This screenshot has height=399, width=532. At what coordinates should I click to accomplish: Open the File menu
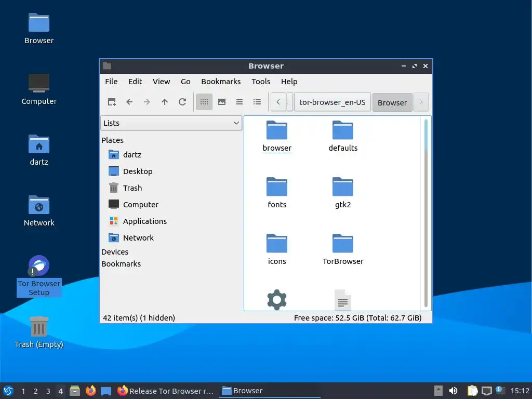pos(111,82)
